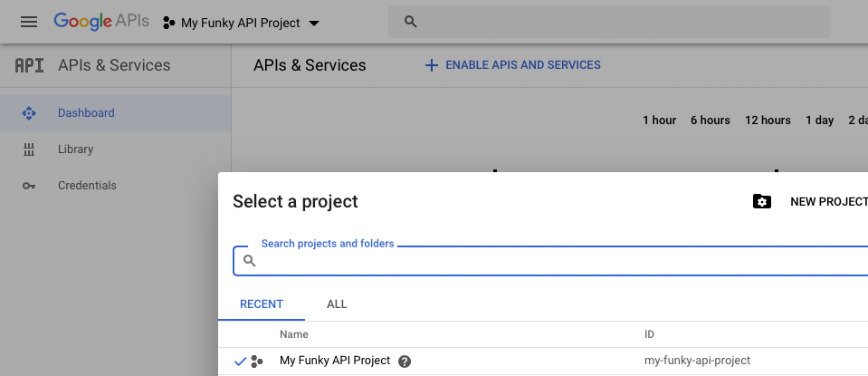The width and height of the screenshot is (868, 376).
Task: Open the Dashboard sidebar item
Action: (115, 113)
